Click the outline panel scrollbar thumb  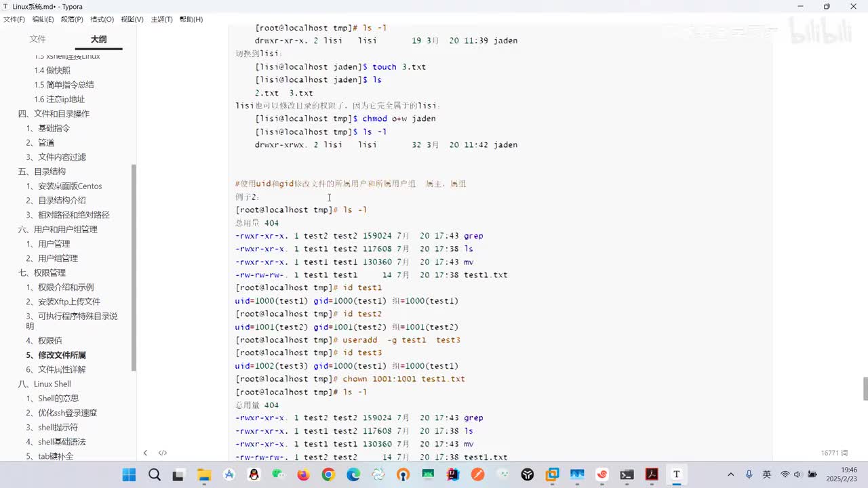click(x=134, y=268)
